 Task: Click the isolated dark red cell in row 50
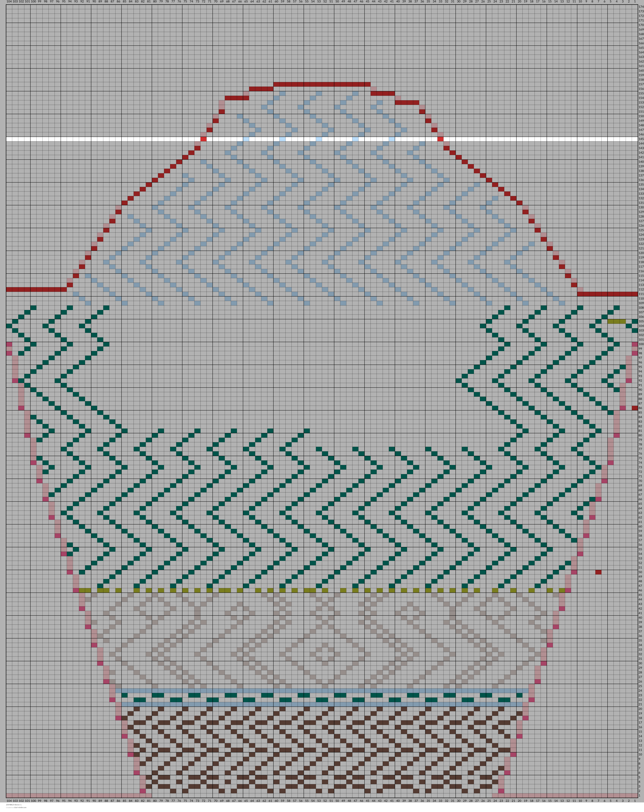[598, 572]
